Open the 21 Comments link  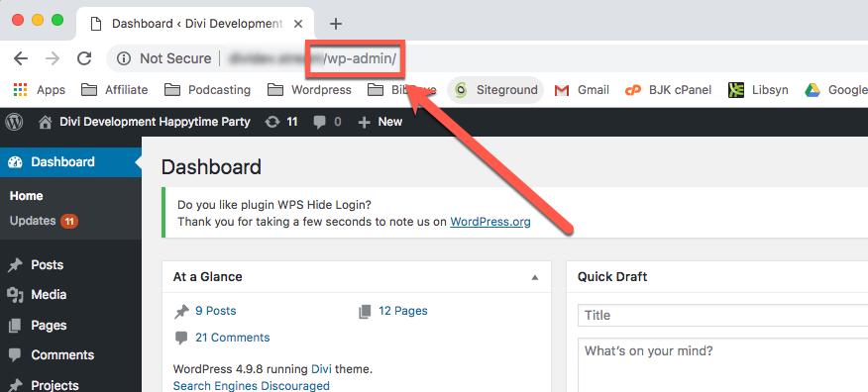coord(233,338)
